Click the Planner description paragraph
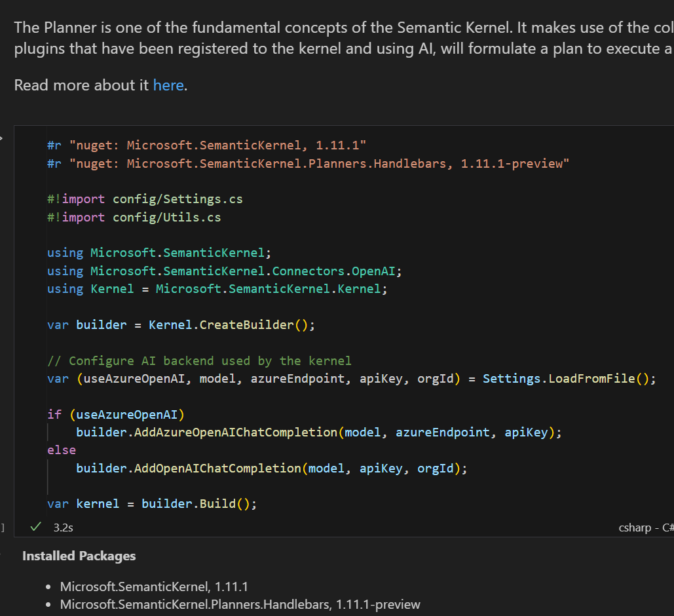The width and height of the screenshot is (674, 616). point(344,38)
